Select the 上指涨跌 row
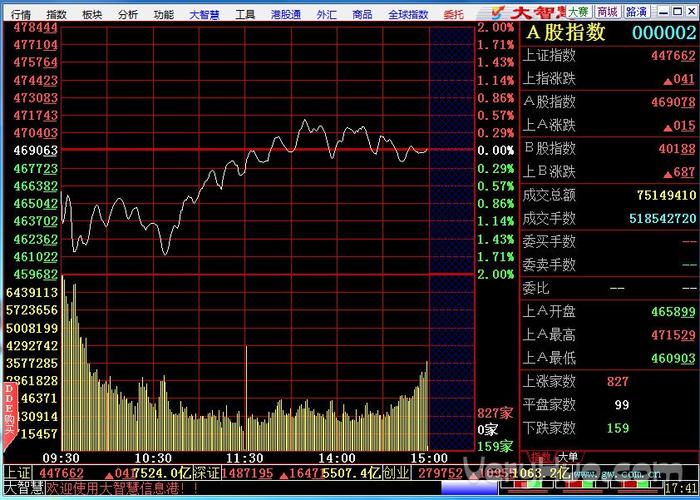 [x=609, y=79]
